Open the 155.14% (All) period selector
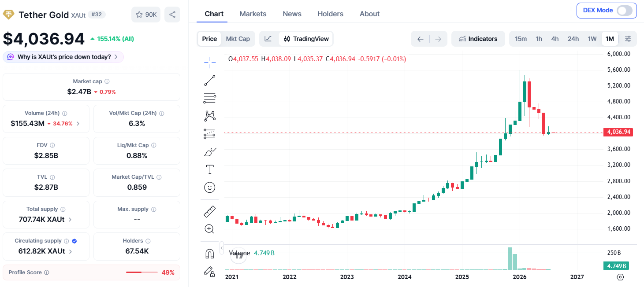This screenshot has height=287, width=644. (x=112, y=39)
